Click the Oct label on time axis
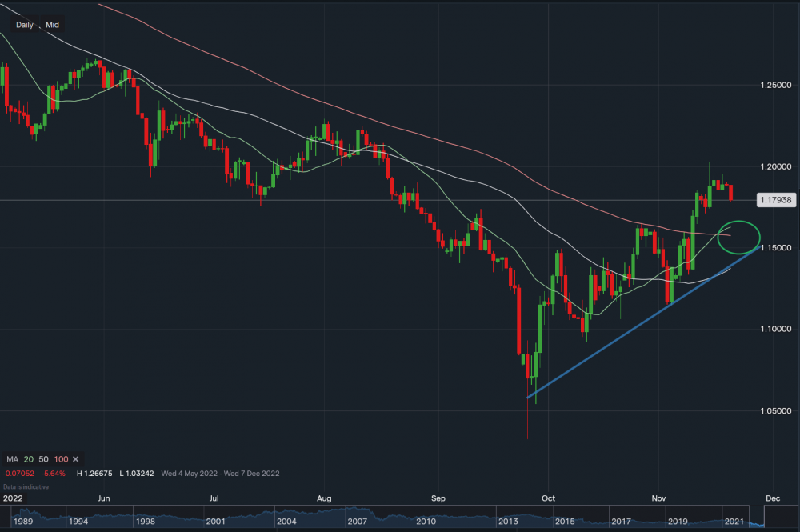 pos(548,497)
